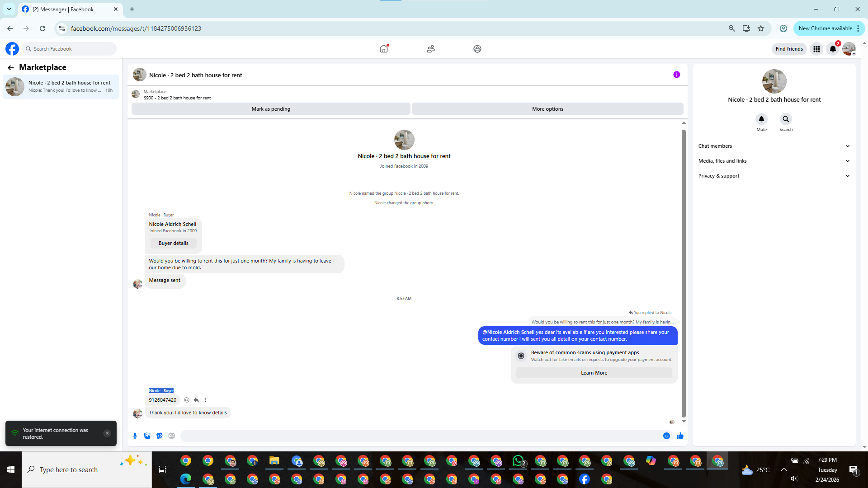
Task: Open the conversation information purple icon
Action: [x=676, y=75]
